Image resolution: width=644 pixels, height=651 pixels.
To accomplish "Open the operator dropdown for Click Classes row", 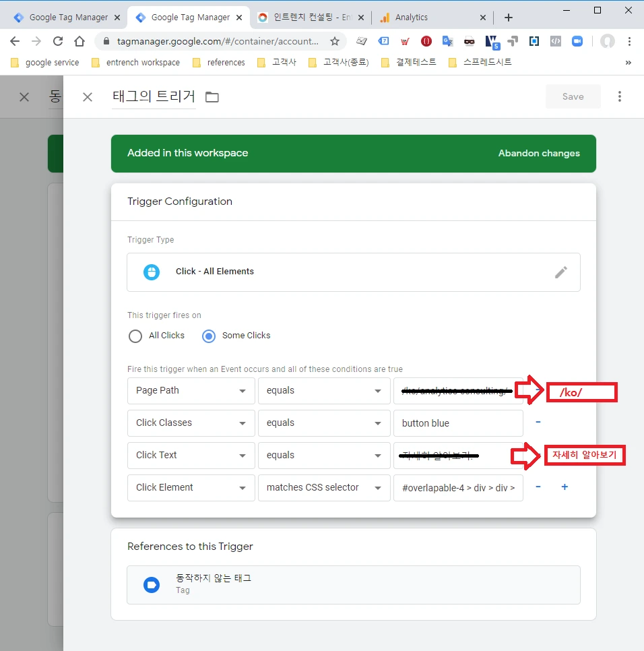I will pyautogui.click(x=324, y=423).
